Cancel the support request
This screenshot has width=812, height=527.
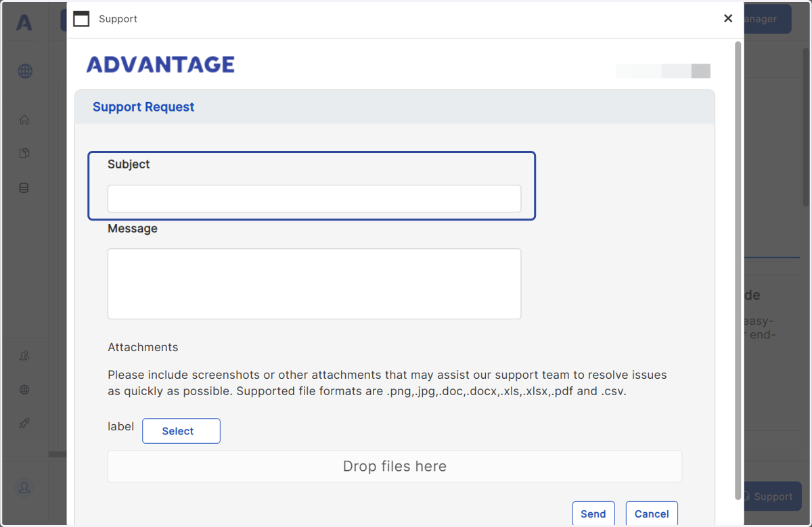pyautogui.click(x=652, y=513)
